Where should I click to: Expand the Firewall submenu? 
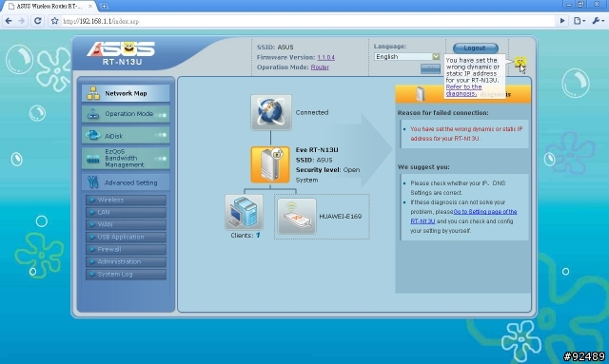tap(126, 250)
